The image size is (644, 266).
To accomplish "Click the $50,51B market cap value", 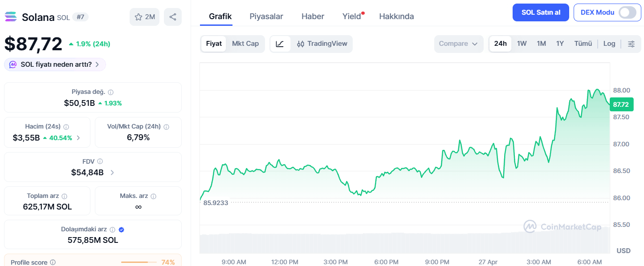I will coord(79,103).
